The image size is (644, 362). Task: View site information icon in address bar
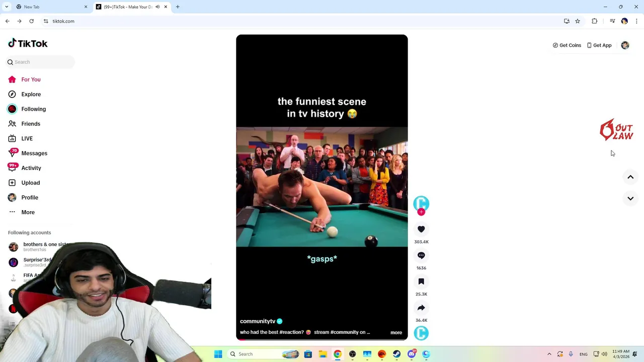tap(46, 21)
